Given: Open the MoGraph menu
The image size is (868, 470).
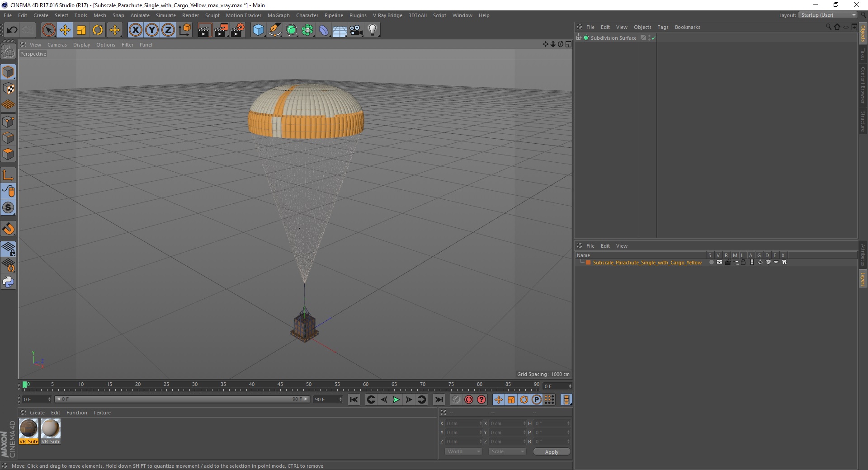Looking at the screenshot, I should 278,15.
